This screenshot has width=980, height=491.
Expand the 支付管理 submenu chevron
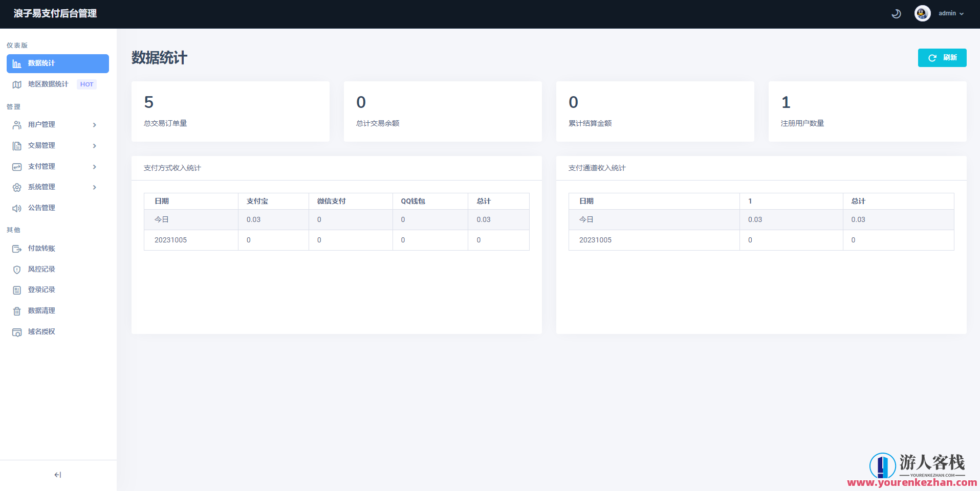[95, 167]
